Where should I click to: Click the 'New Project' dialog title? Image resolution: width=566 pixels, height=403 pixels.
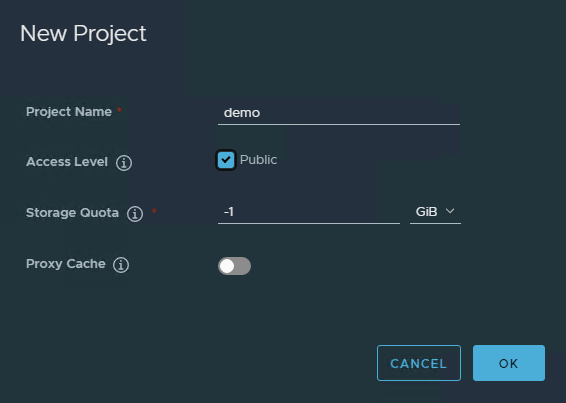(x=83, y=34)
